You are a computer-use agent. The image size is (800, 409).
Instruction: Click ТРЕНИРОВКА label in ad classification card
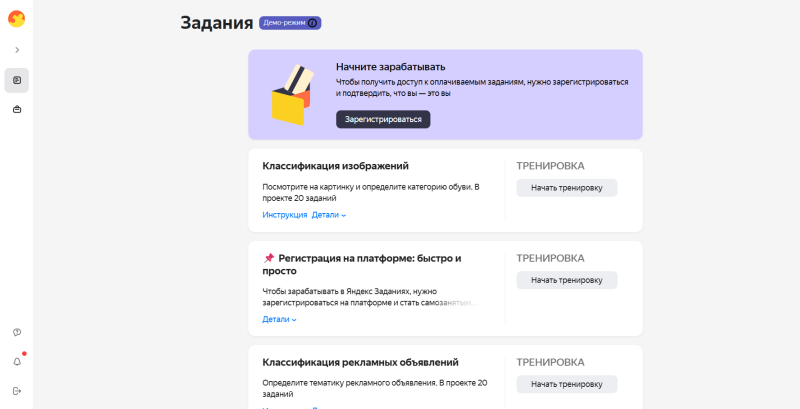click(551, 363)
